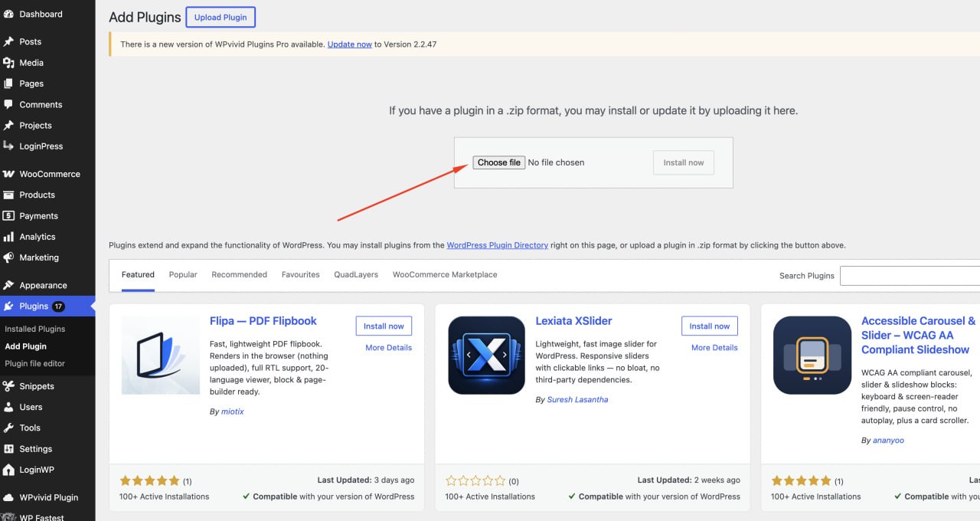Viewport: 980px width, 521px height.
Task: Click the Lexiata XSlider empty star rating
Action: tap(475, 481)
